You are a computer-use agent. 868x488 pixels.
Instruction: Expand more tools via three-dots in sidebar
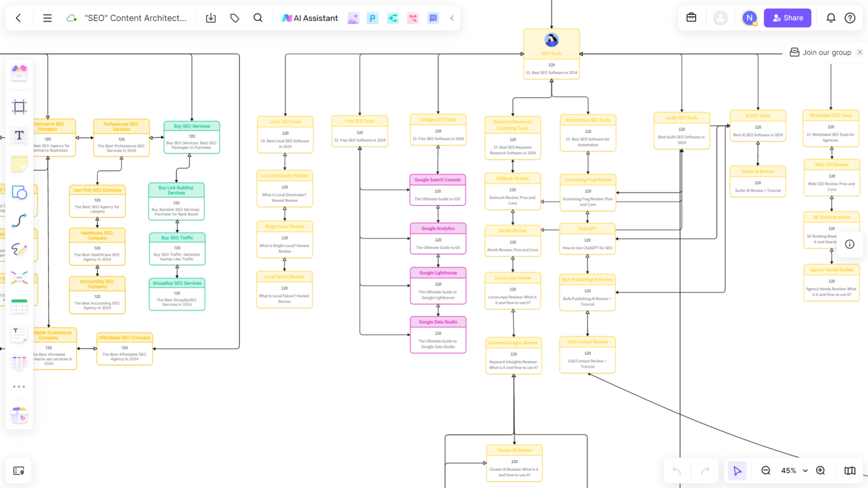pos(19,386)
